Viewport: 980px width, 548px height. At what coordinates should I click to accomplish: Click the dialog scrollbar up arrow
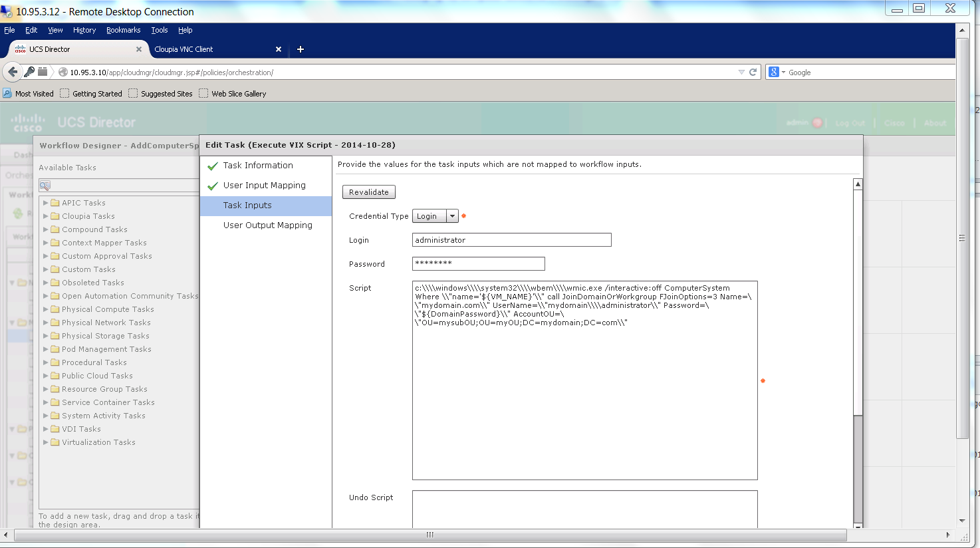pos(858,184)
